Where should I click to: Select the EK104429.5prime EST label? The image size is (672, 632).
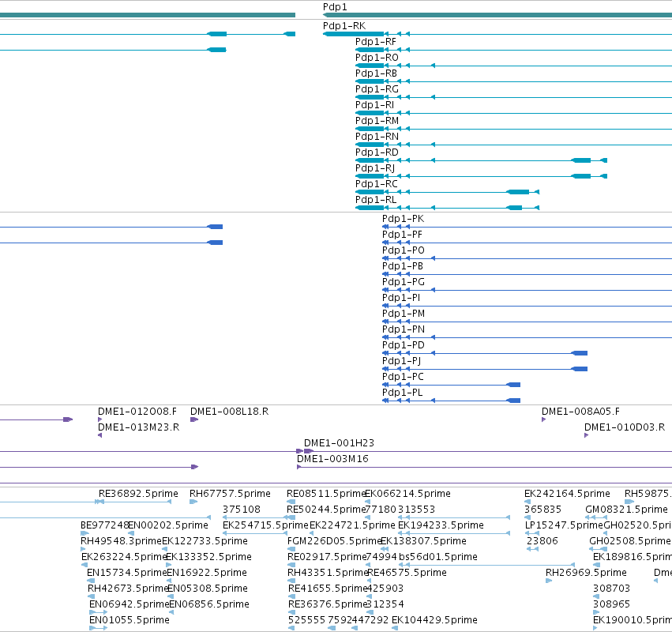(x=434, y=620)
